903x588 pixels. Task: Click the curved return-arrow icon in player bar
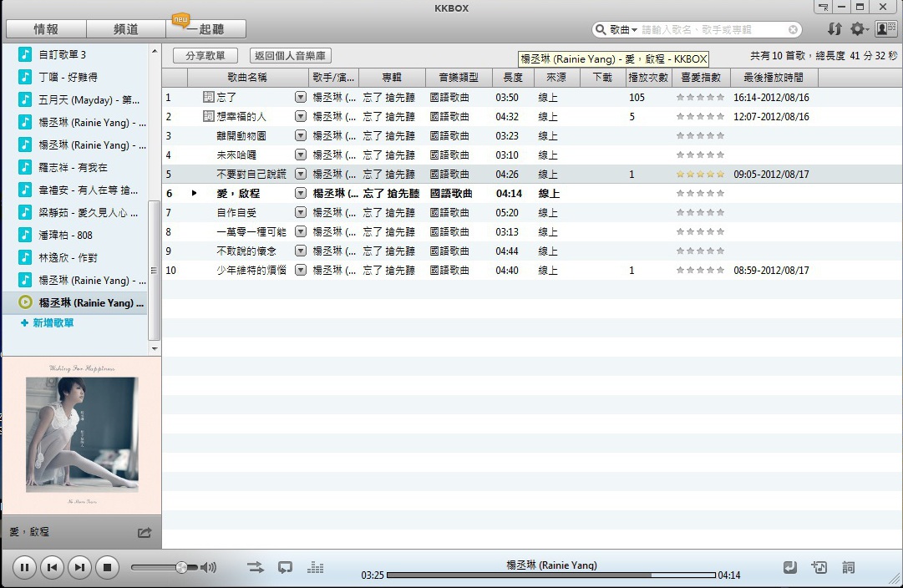(790, 567)
